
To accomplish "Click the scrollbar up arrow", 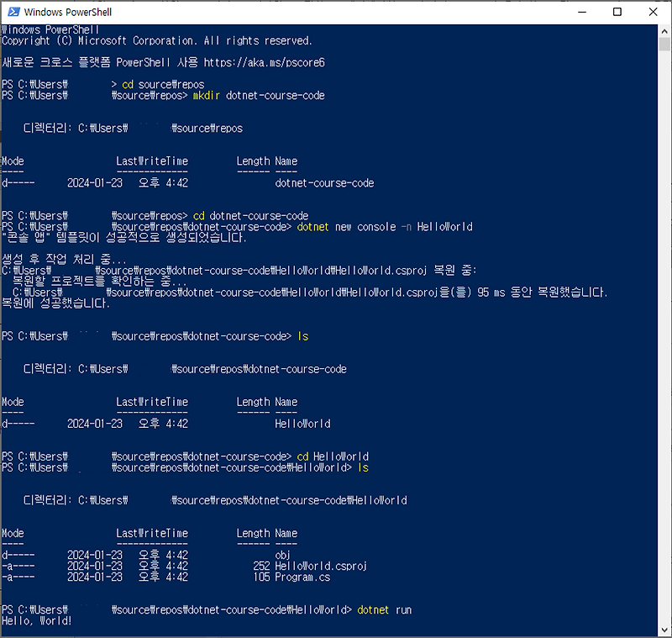I will 664,31.
